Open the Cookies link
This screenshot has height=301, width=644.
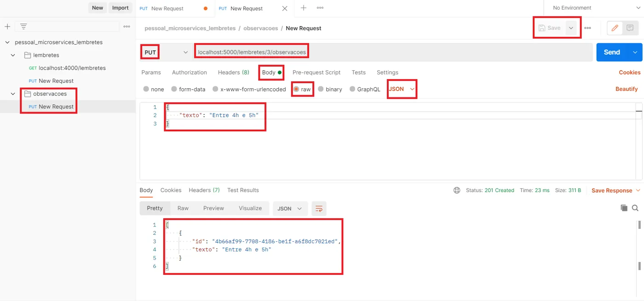[629, 73]
